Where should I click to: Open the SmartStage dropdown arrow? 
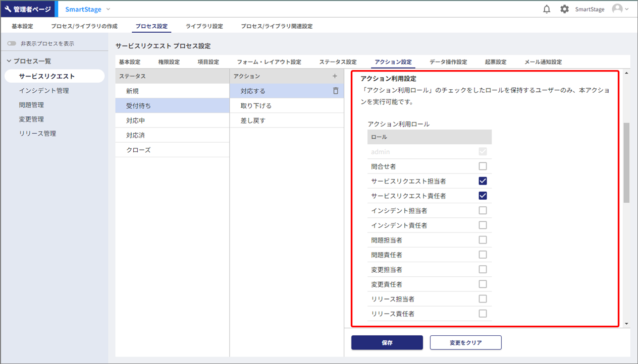[x=109, y=9]
